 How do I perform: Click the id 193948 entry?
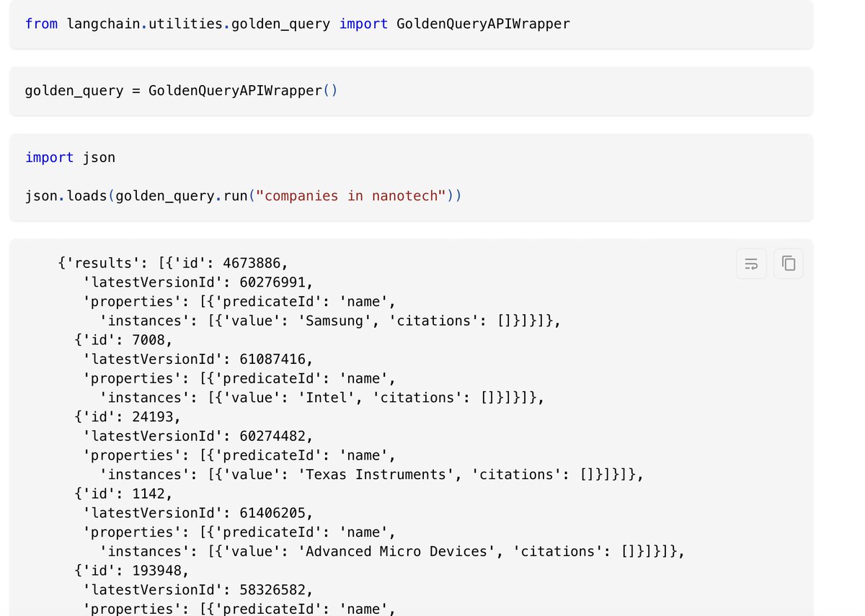pyautogui.click(x=157, y=571)
